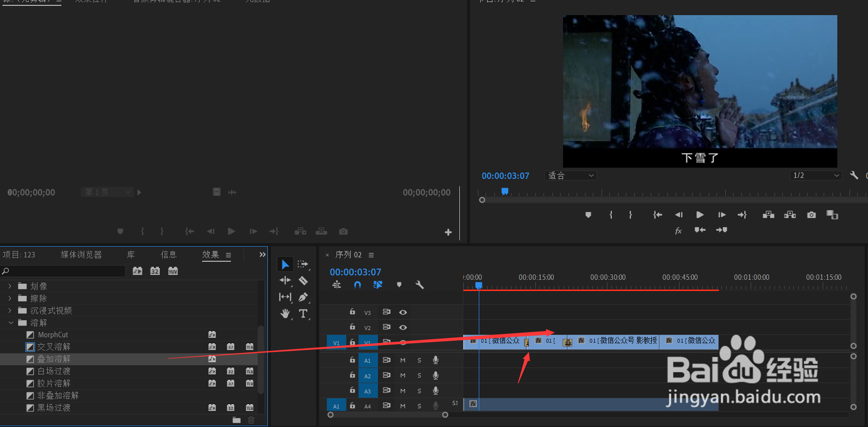This screenshot has height=427, width=868.
Task: Toggle V3 track output eye
Action: (403, 312)
